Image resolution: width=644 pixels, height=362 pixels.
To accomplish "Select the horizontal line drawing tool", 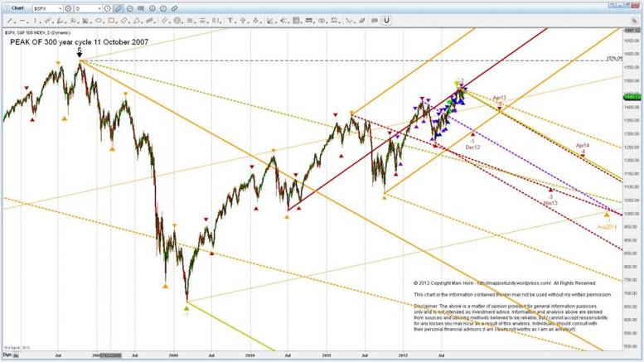I will (x=22, y=21).
